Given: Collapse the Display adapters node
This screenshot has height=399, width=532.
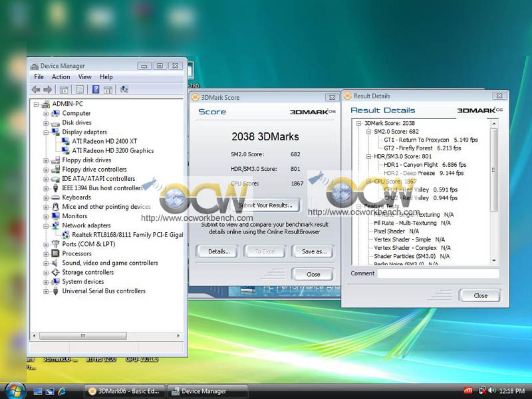Looking at the screenshot, I should pyautogui.click(x=46, y=132).
